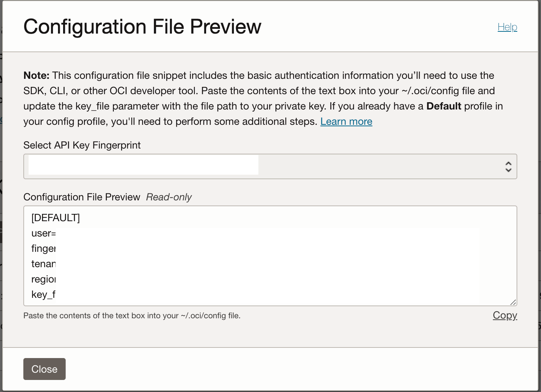Select the [DEFAULT] profile line
The image size is (541, 392).
(55, 218)
